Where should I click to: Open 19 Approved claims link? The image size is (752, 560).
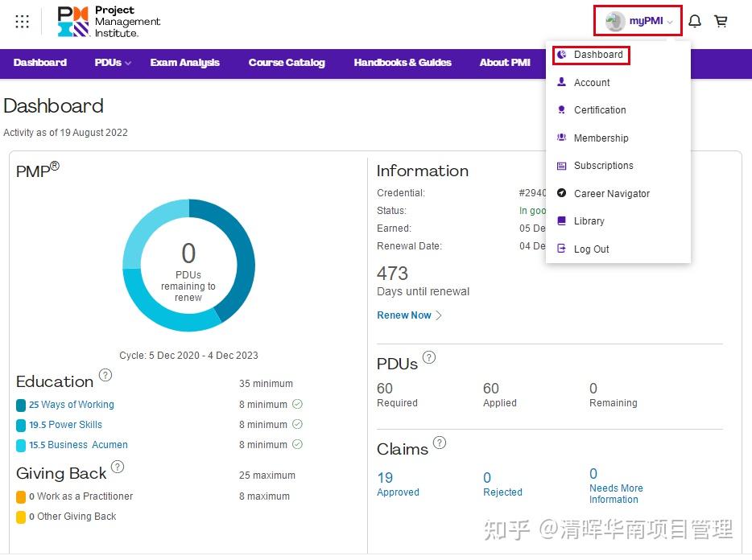click(398, 484)
